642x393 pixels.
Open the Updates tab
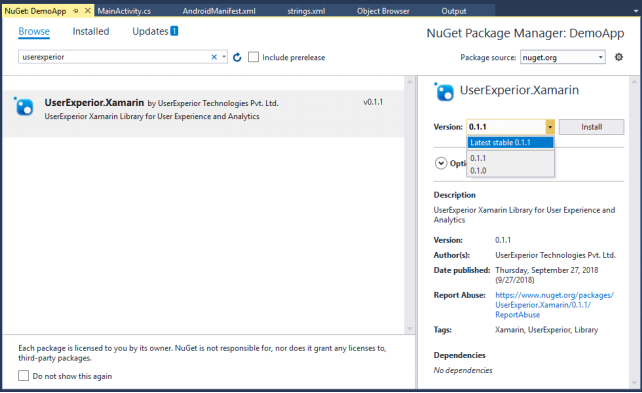click(150, 32)
